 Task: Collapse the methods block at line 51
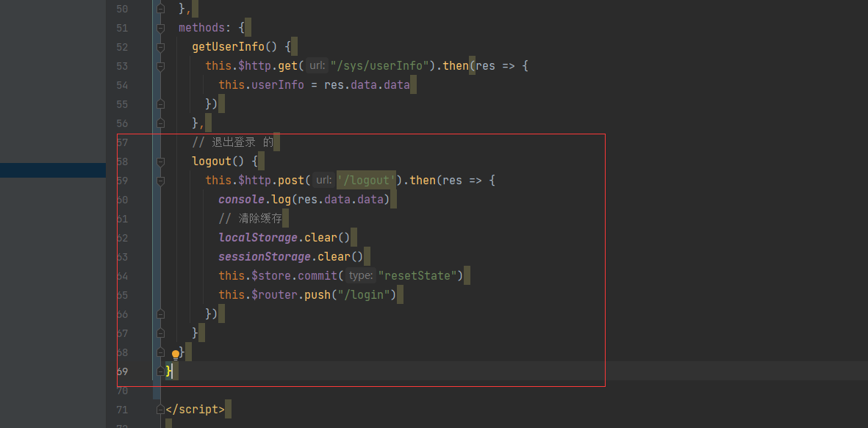(160, 28)
